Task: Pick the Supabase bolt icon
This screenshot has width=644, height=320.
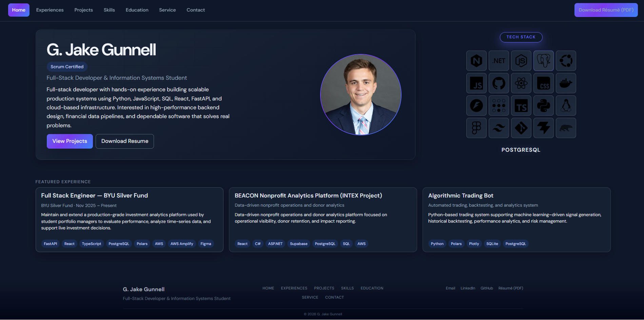Action: click(x=543, y=128)
